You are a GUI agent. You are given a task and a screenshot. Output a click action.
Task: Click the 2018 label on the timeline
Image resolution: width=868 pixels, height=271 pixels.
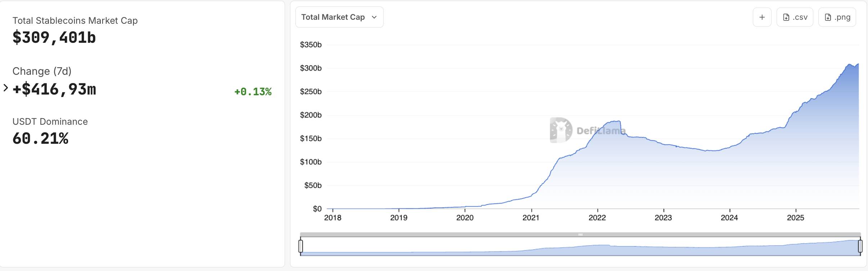point(333,217)
